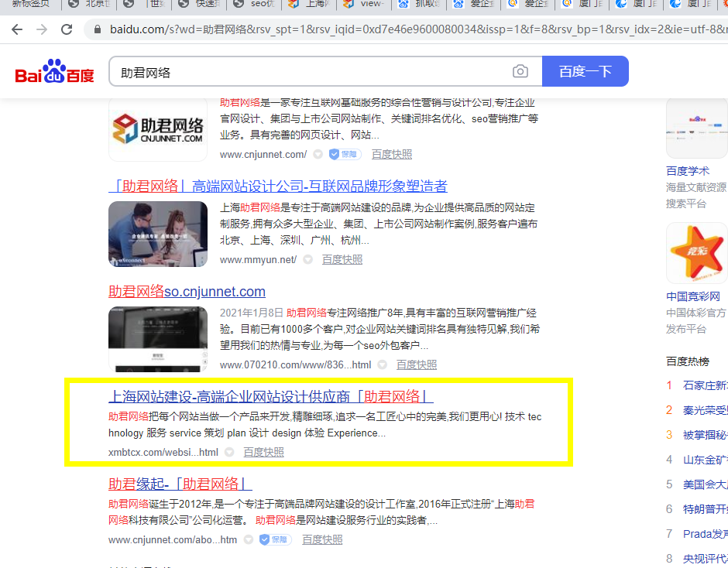Click the 保障 badge next to www.cnjunnet.com/abo...htm
This screenshot has width=728, height=568.
[275, 539]
